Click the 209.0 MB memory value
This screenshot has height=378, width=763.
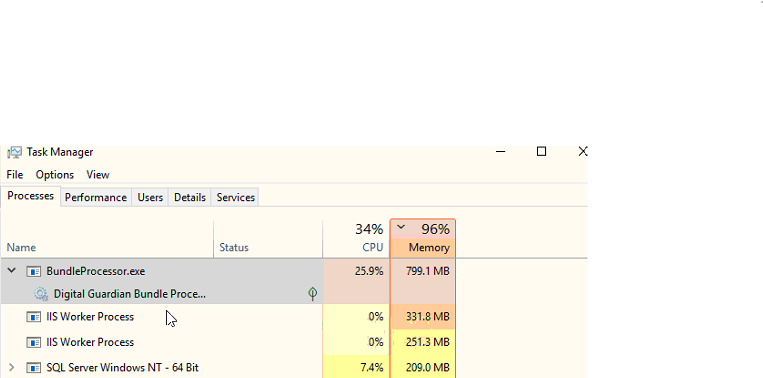428,368
